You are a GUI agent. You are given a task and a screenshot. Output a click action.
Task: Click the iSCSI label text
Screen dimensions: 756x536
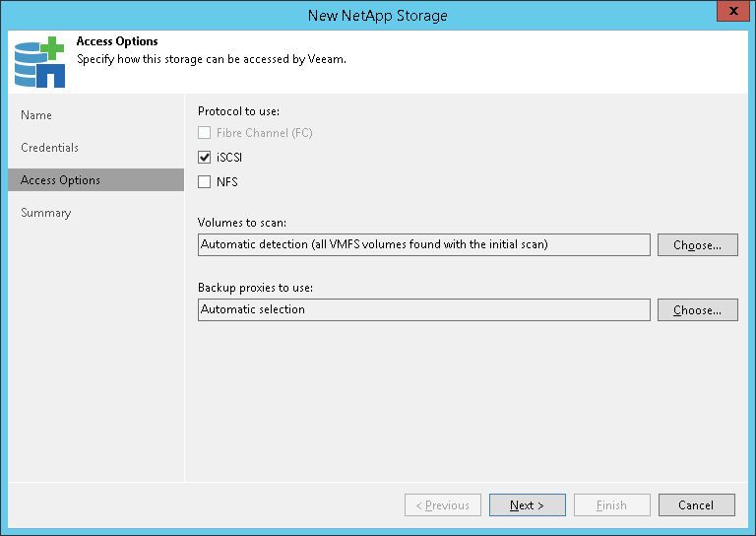point(229,158)
